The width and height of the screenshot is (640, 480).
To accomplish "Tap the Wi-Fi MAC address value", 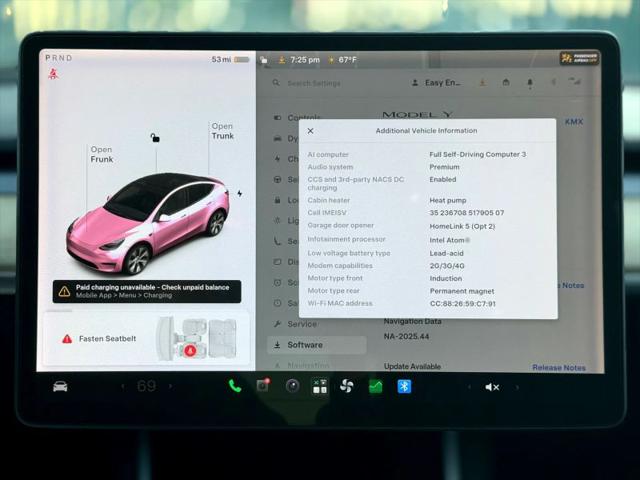I will tap(462, 304).
